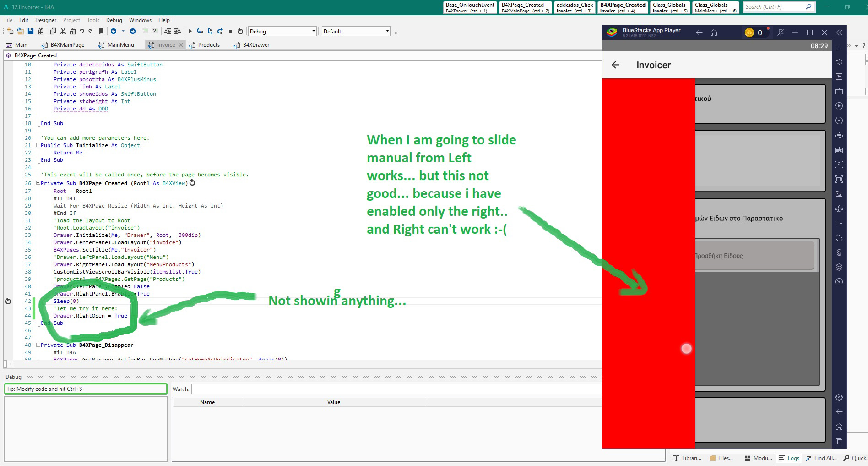Open the toolbar overflow options arrow

click(396, 33)
